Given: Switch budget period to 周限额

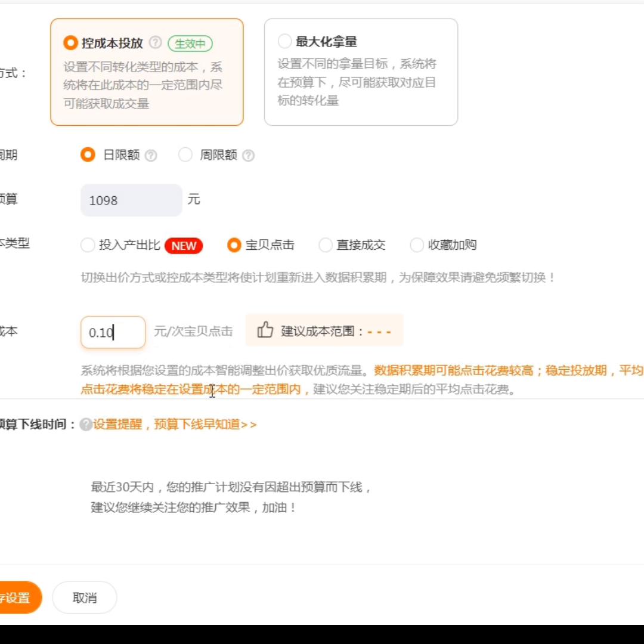Looking at the screenshot, I should pyautogui.click(x=185, y=155).
